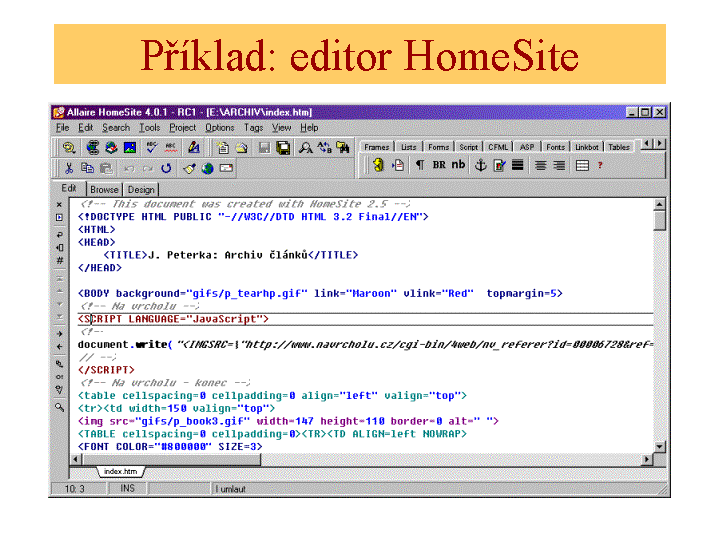Open the Search menu

click(x=116, y=128)
